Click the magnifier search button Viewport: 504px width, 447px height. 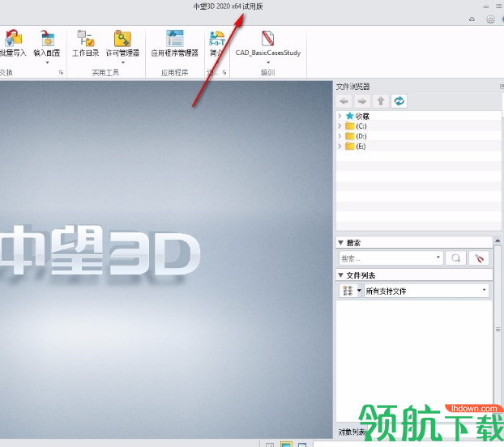click(455, 258)
